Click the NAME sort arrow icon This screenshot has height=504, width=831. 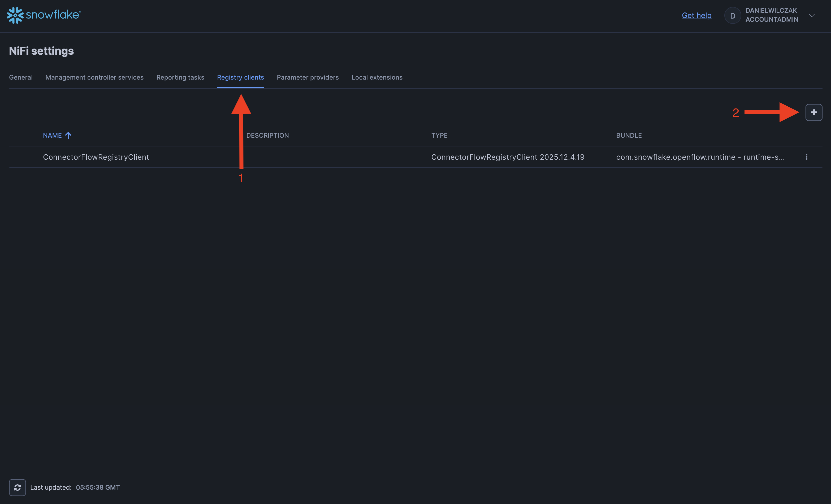point(68,135)
